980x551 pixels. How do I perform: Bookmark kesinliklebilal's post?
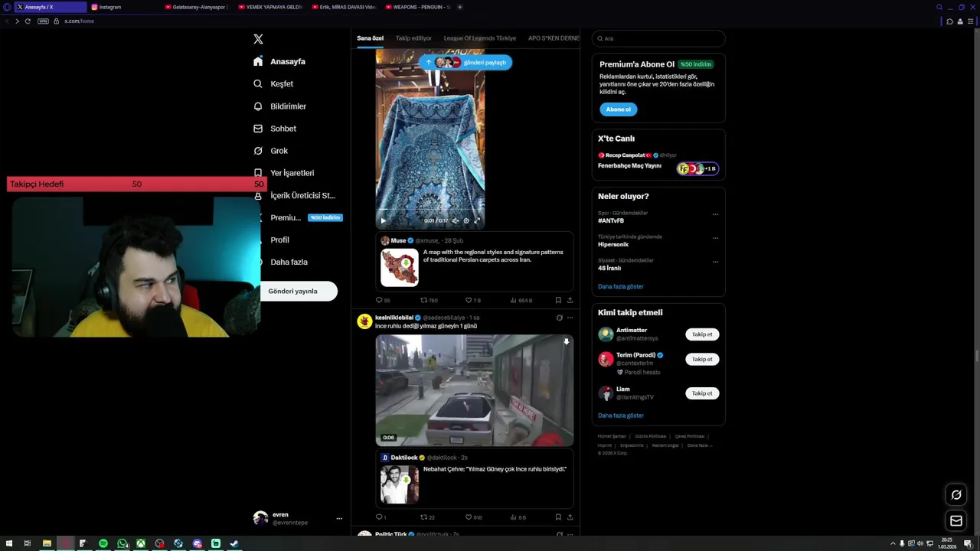[558, 517]
